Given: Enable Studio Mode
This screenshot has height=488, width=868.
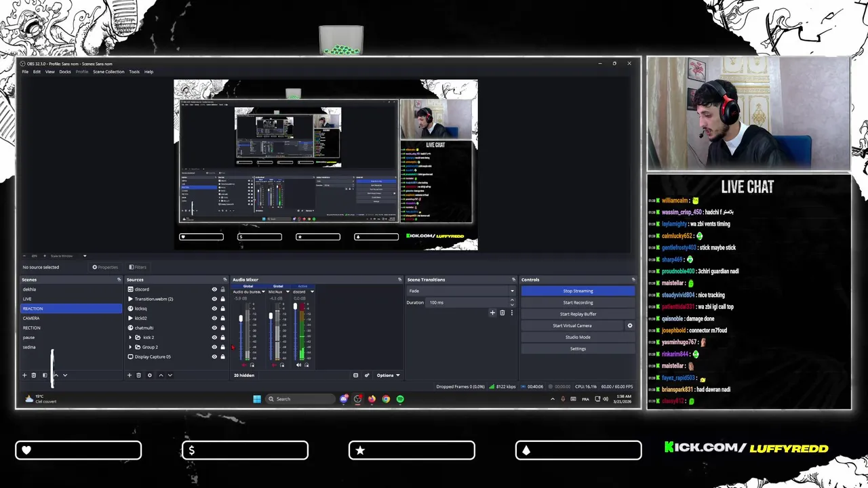Looking at the screenshot, I should (578, 337).
